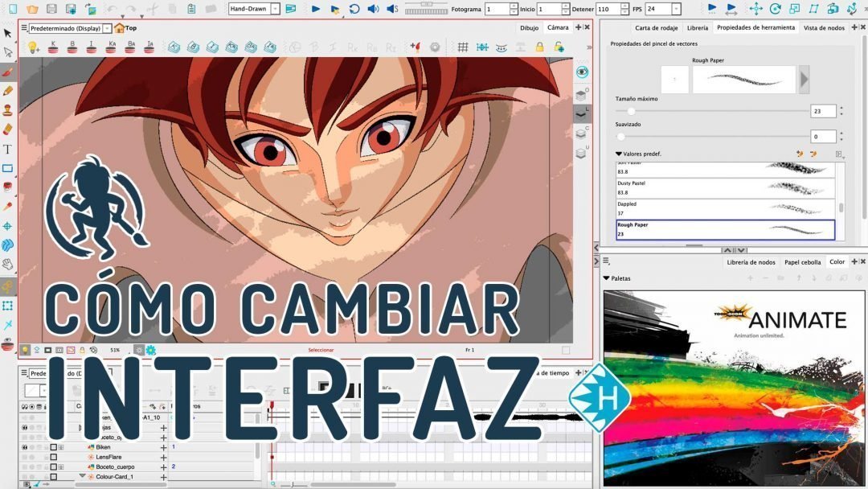
Task: Select the Brush tool in left toolbar
Action: pyautogui.click(x=7, y=72)
